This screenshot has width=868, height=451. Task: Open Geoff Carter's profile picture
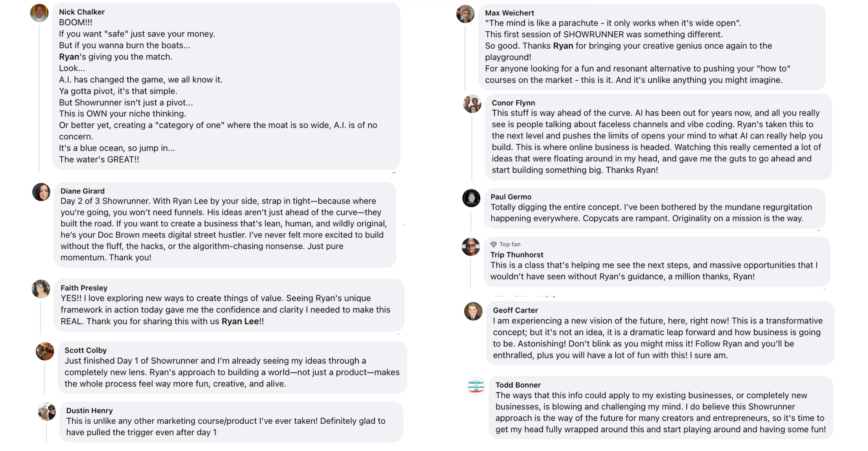click(x=473, y=312)
